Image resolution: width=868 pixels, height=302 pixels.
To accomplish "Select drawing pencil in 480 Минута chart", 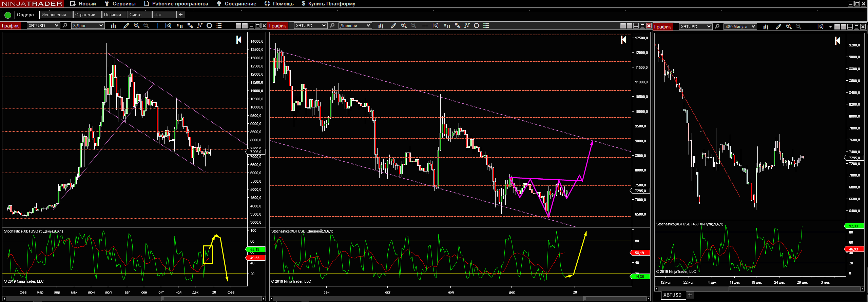I will [x=778, y=27].
